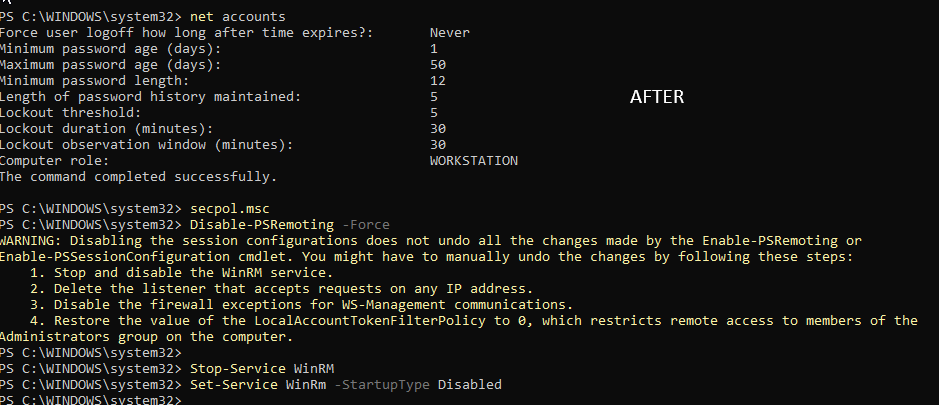
Task: Click 'The command completed successfully.' line
Action: click(x=137, y=177)
